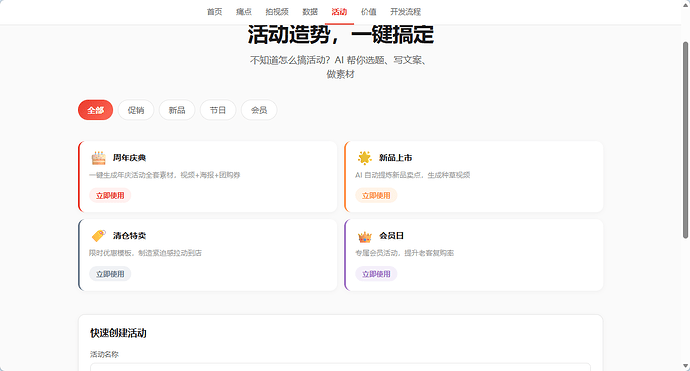This screenshot has width=690, height=371.
Task: Filter activities by 新品
Action: (x=177, y=110)
